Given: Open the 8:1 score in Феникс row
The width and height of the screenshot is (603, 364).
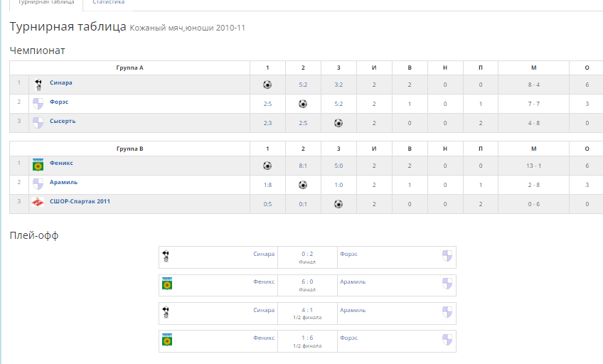Looking at the screenshot, I should pos(303,166).
